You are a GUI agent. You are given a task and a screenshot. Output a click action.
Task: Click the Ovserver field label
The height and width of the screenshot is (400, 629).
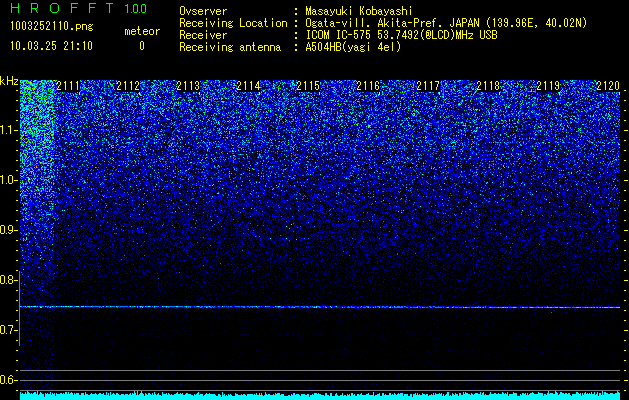[203, 11]
